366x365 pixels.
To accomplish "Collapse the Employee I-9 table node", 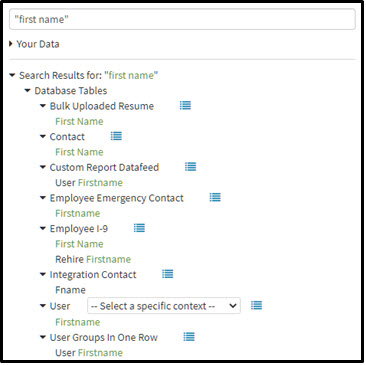I will [x=43, y=229].
